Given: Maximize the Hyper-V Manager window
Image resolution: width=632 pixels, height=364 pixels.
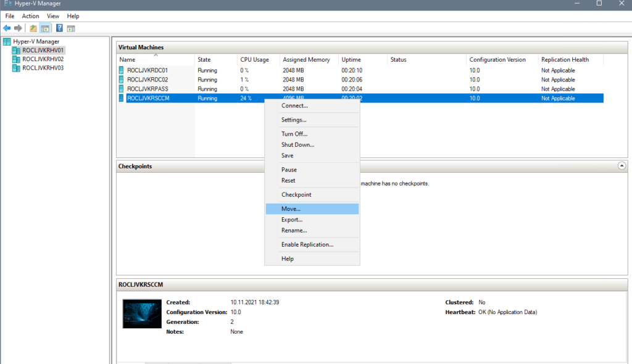Looking at the screenshot, I should [599, 3].
